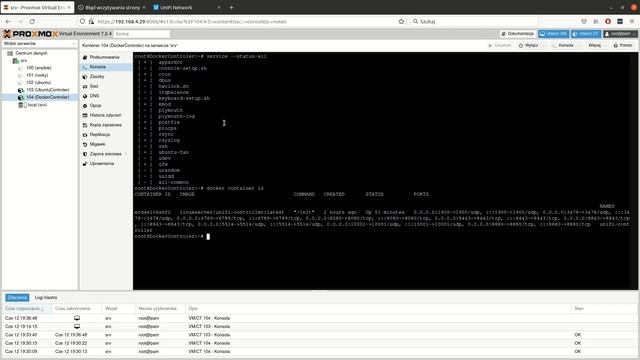Click inside the container terminal console

tap(384, 171)
